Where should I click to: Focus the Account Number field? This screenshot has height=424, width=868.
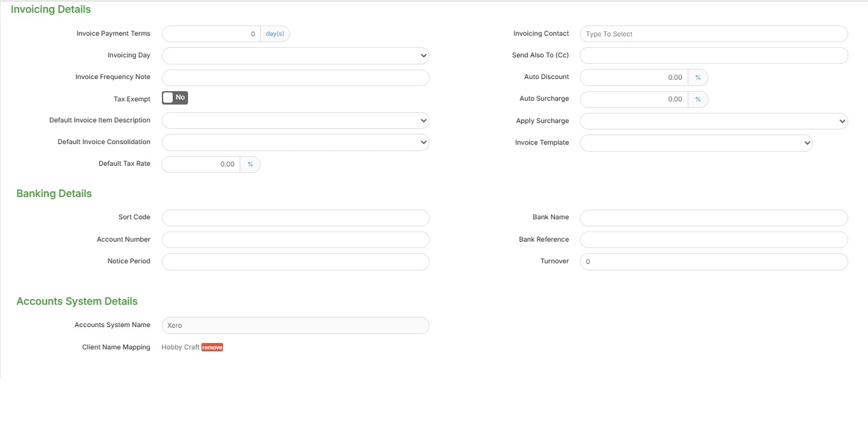tap(295, 240)
